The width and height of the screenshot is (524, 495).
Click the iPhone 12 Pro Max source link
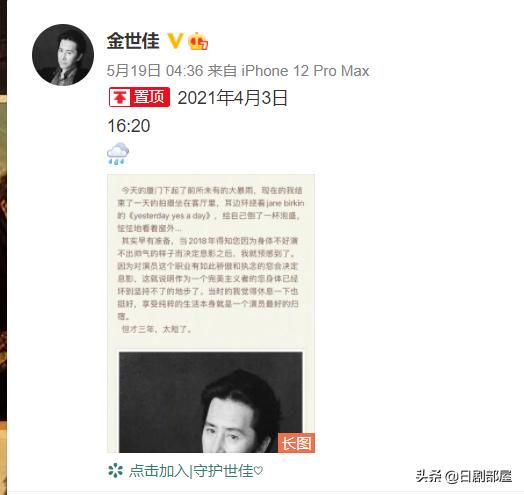[x=305, y=71]
